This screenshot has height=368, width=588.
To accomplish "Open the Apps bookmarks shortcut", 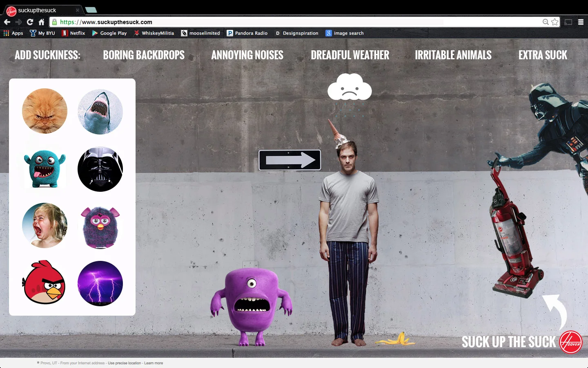I will (x=13, y=33).
